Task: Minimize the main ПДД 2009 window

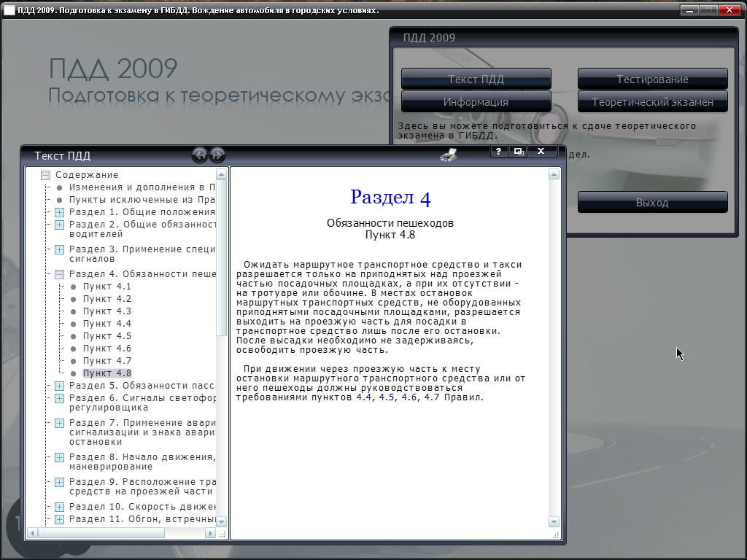Action: pos(689,9)
